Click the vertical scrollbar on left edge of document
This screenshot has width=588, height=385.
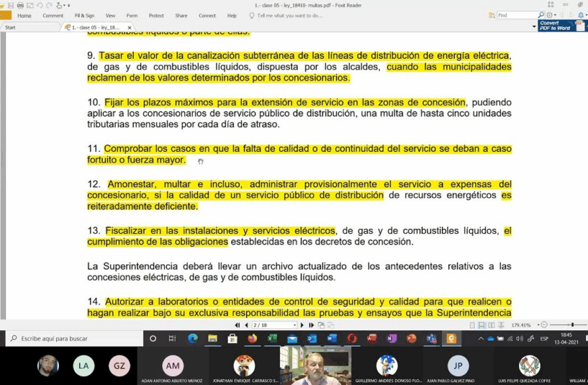click(x=3, y=176)
